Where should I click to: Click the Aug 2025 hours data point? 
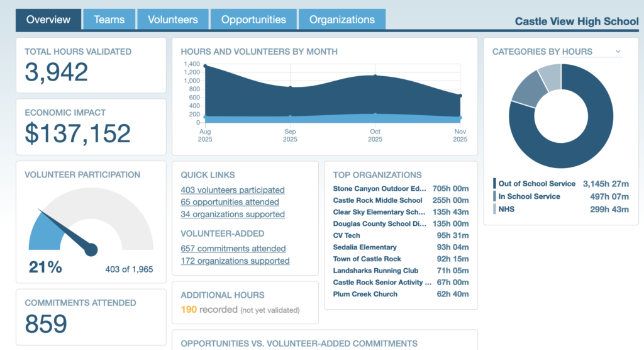(x=206, y=66)
